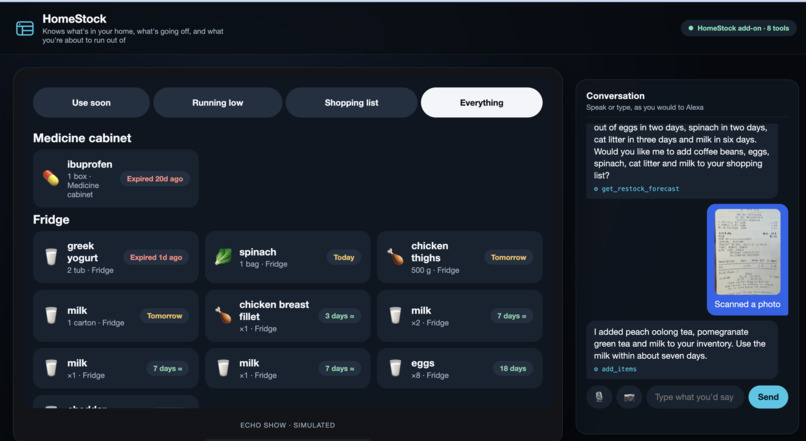Screen dimensions: 806x441
Task: Click 'x2 · Fridge' quantity text
Action: pos(430,322)
